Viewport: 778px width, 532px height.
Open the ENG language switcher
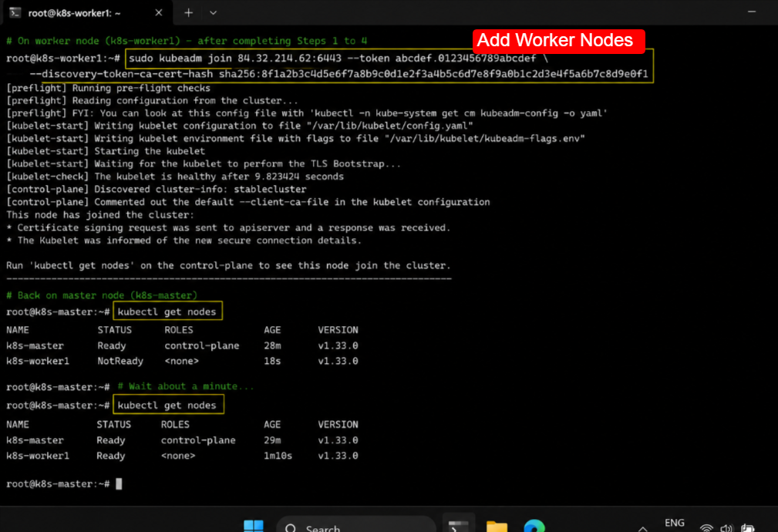point(675,523)
